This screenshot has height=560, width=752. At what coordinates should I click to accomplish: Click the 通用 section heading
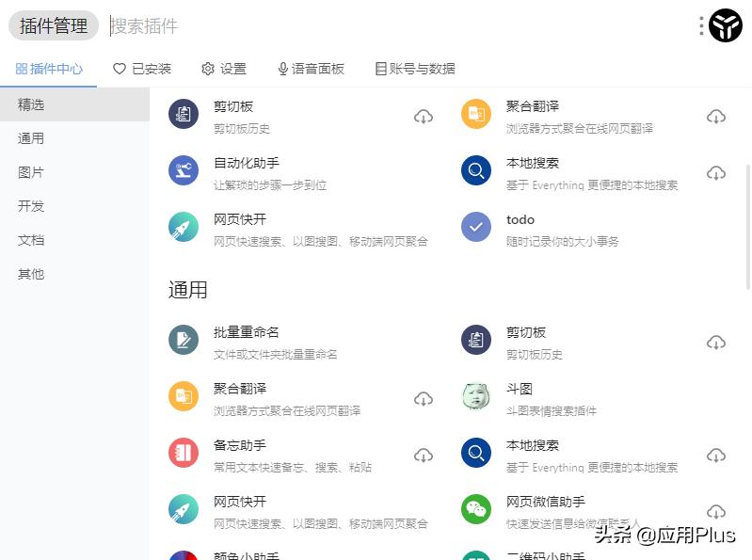pyautogui.click(x=187, y=290)
